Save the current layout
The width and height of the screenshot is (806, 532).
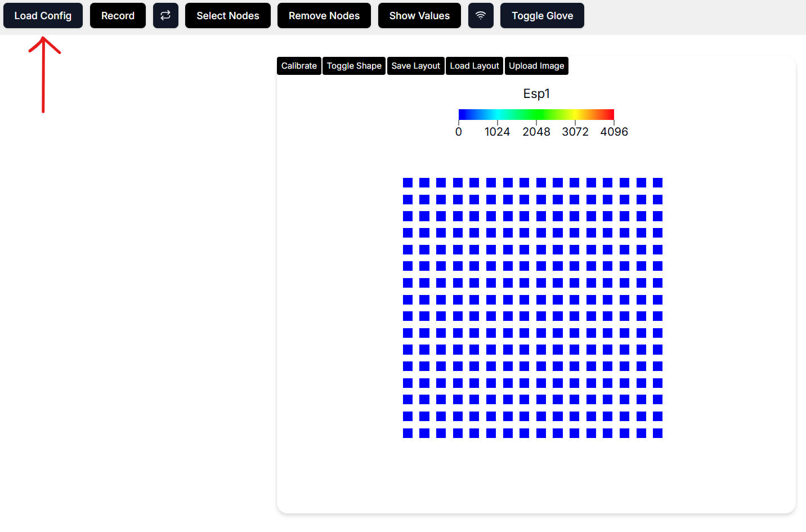click(415, 66)
